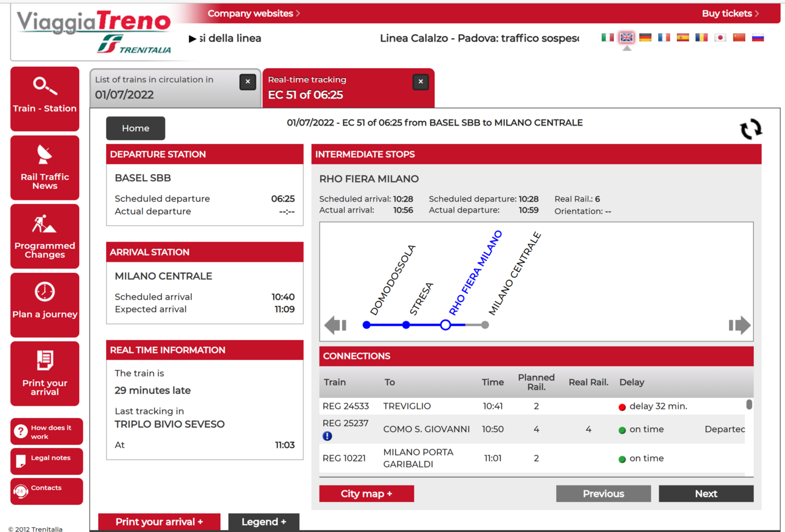
Task: Open Buy tickets menu
Action: [730, 13]
